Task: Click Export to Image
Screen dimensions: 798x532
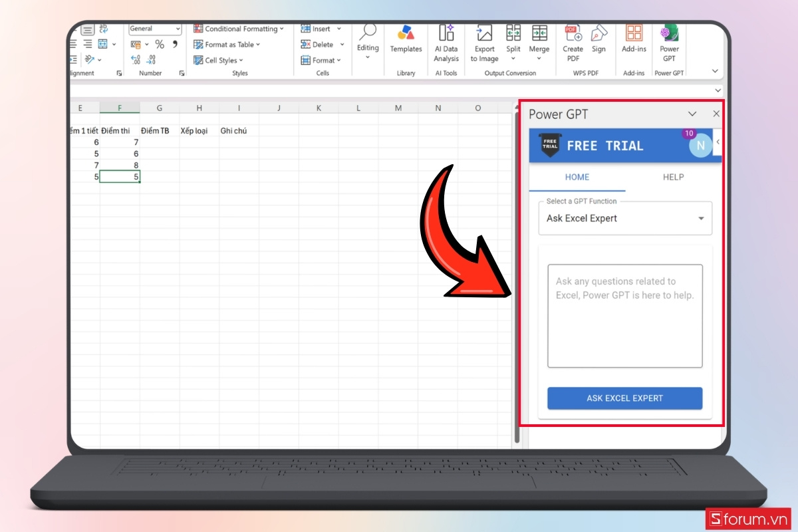Action: pos(485,44)
